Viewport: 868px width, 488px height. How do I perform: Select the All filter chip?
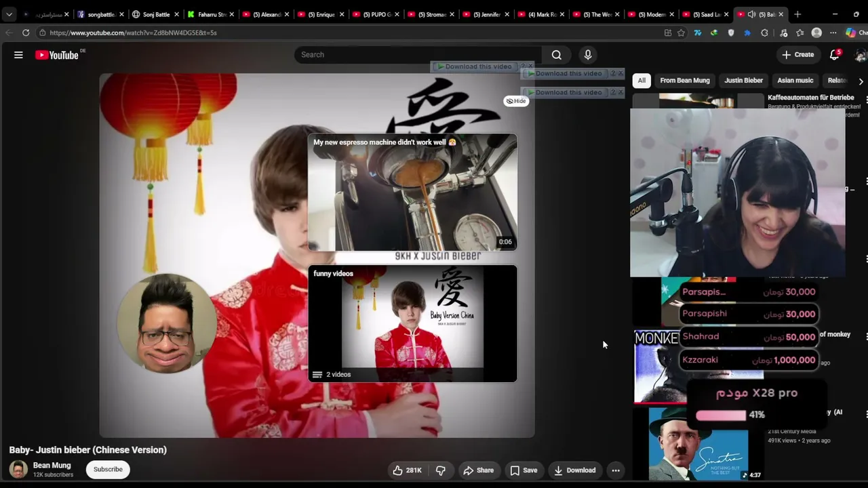coord(642,81)
